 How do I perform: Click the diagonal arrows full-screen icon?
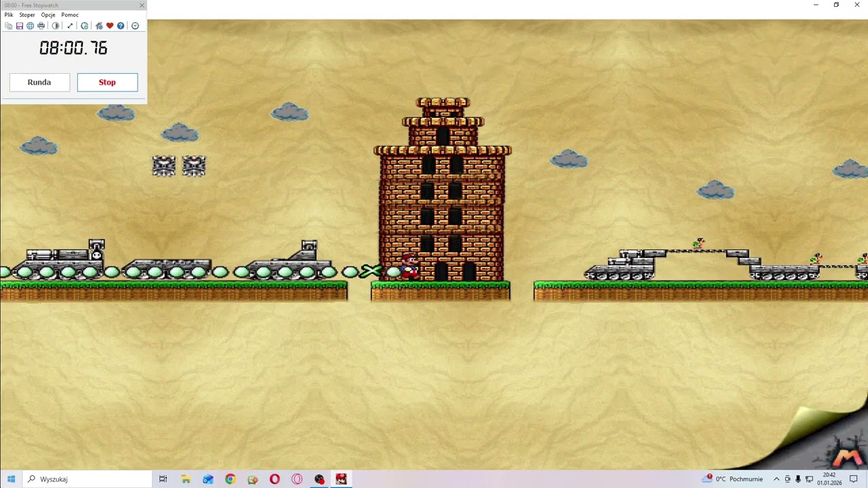click(70, 26)
